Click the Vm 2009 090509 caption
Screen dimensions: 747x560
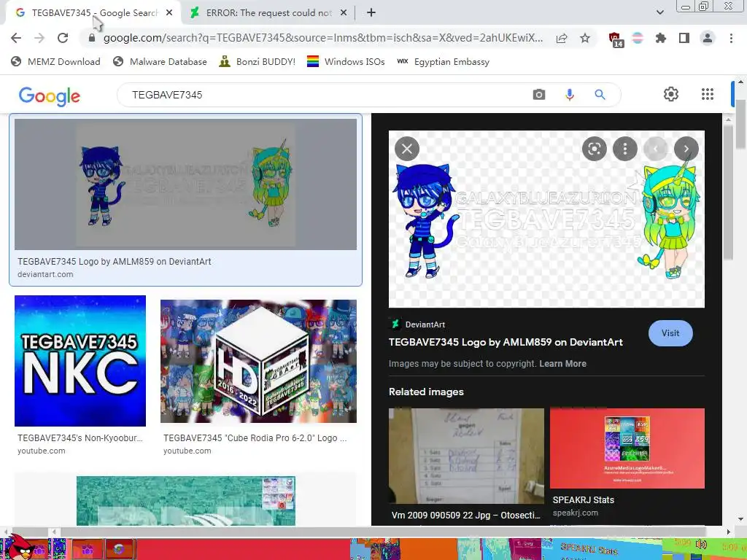coord(466,516)
